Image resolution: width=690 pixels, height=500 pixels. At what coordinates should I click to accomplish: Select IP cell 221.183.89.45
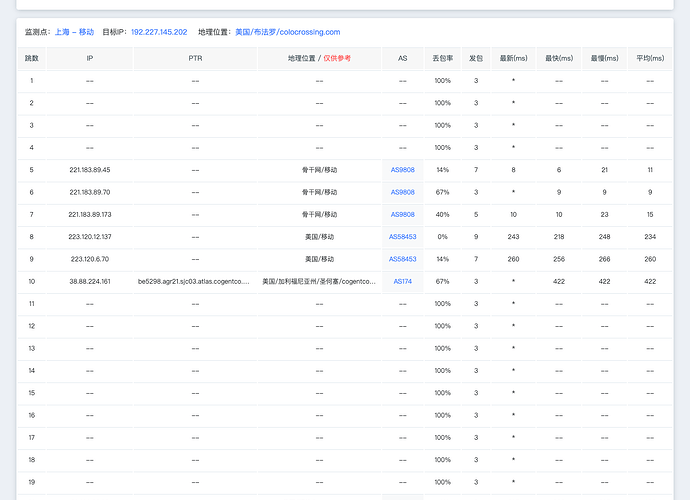coord(90,170)
